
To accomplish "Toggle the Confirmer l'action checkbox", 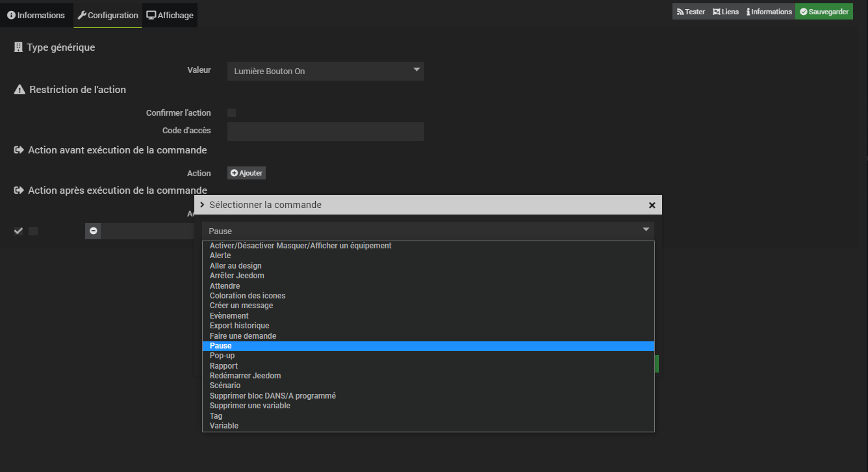I will tap(231, 112).
